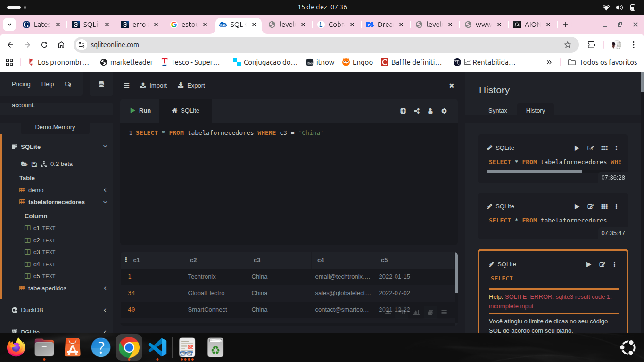
Task: Open the Pricing link
Action: (21, 84)
